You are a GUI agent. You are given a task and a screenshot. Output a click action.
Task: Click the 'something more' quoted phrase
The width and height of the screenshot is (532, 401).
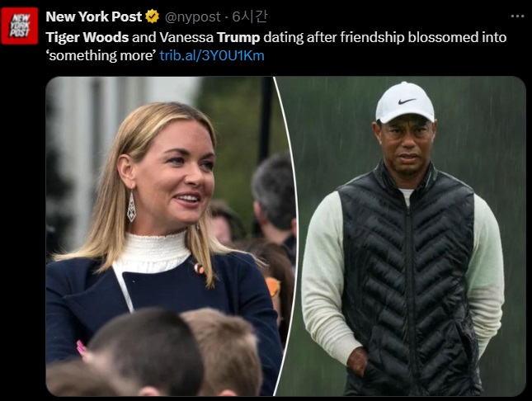click(x=101, y=55)
